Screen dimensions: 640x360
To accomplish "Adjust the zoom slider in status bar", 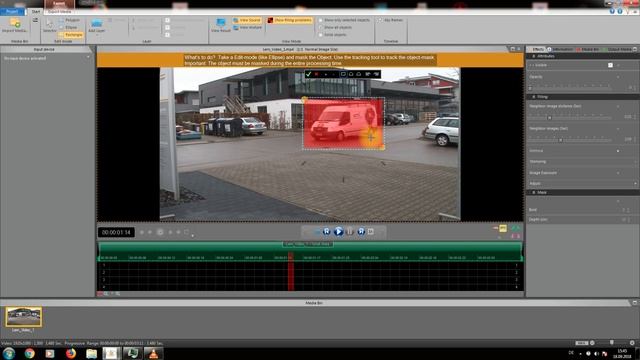I will pos(611,343).
